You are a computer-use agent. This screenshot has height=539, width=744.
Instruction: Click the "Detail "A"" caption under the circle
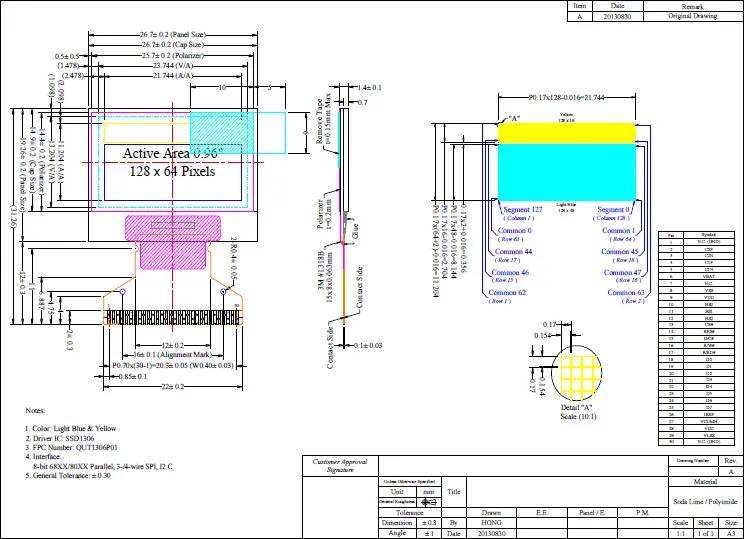click(x=577, y=408)
